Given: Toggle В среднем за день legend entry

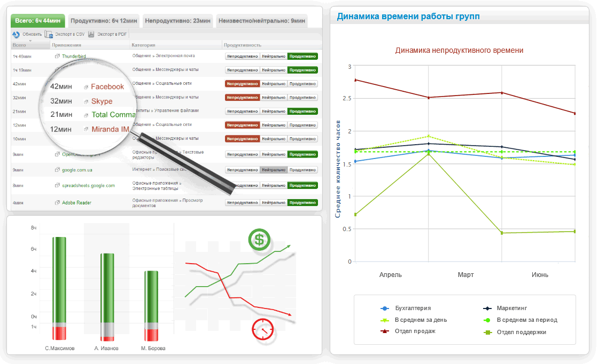Looking at the screenshot, I should tap(414, 320).
